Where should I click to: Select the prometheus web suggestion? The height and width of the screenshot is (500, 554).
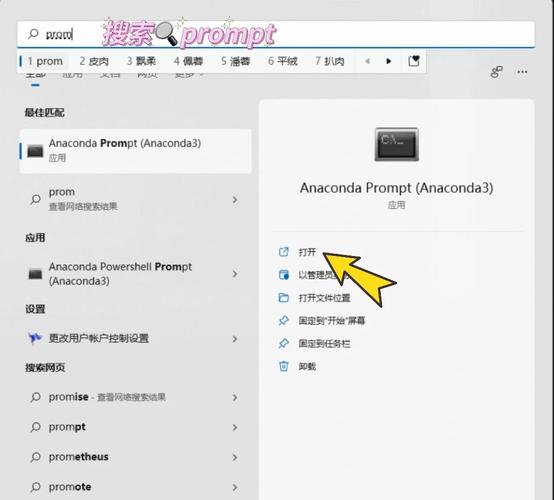pos(136,457)
